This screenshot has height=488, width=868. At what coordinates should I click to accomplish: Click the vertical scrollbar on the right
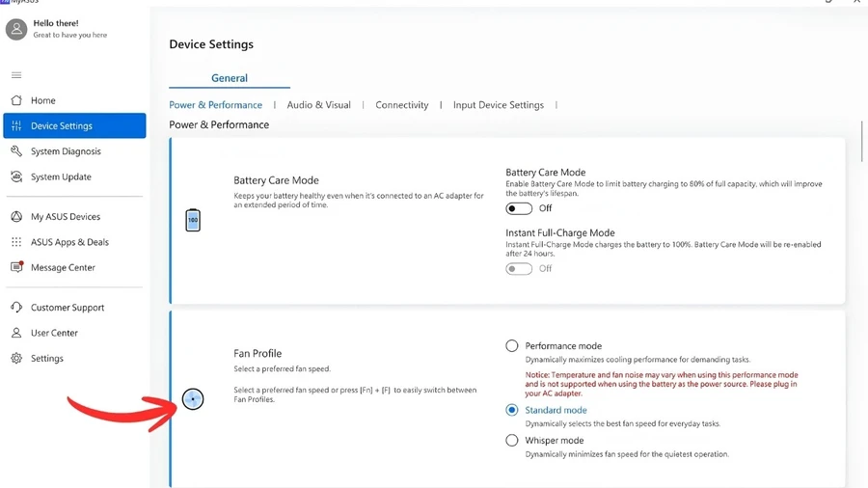point(862,142)
